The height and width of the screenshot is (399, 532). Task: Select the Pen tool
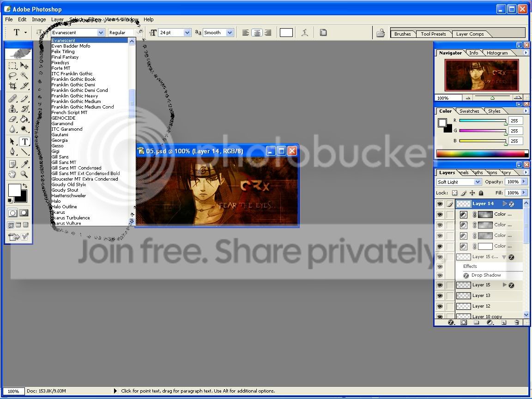tap(12, 151)
